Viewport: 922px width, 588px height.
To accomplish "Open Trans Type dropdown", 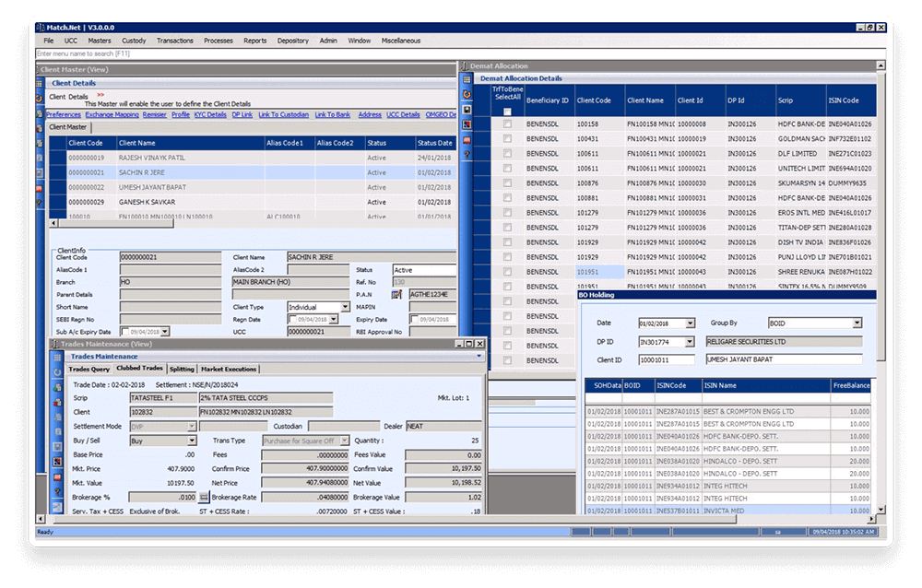I will coord(345,441).
